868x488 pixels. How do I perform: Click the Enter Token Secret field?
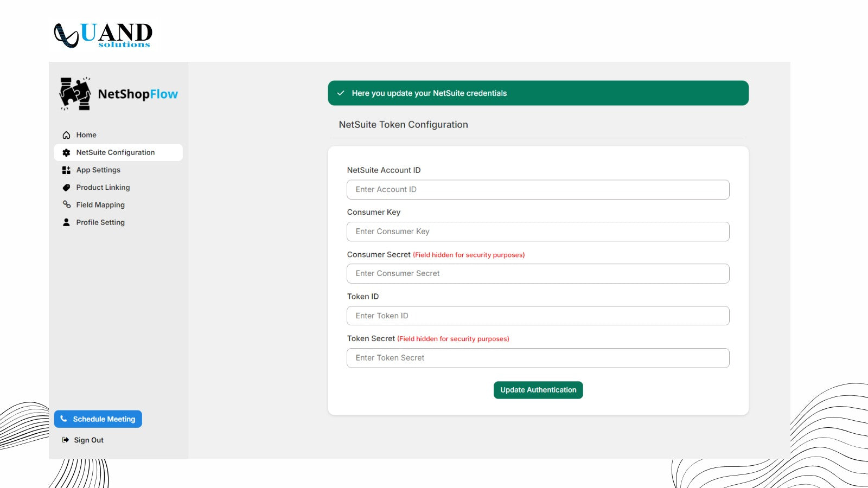(x=538, y=357)
